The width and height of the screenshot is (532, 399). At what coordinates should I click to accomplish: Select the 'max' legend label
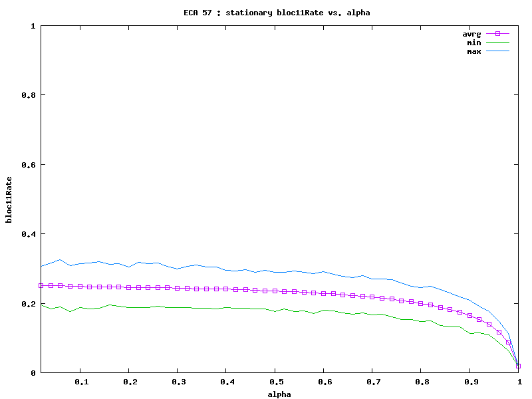tap(474, 51)
